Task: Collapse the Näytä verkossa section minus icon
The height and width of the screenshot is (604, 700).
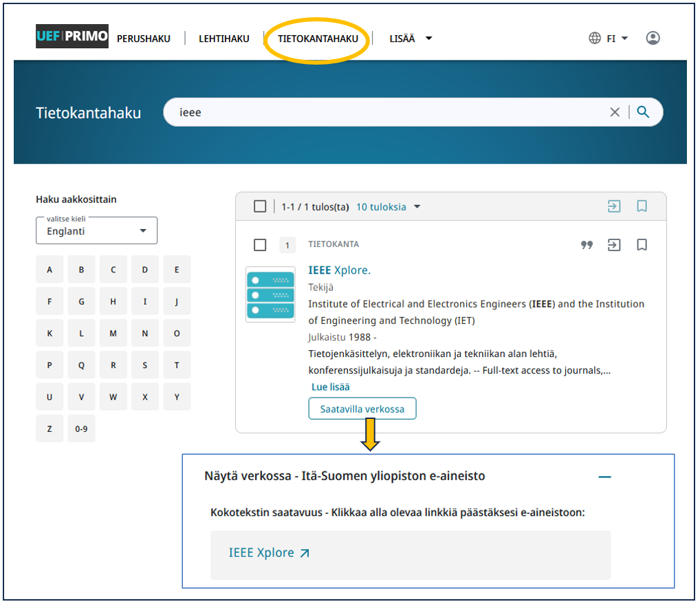Action: [604, 477]
